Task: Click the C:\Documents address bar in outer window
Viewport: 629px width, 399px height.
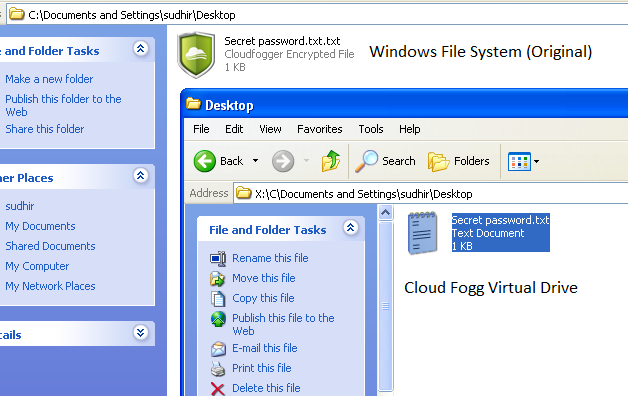Action: [317, 15]
